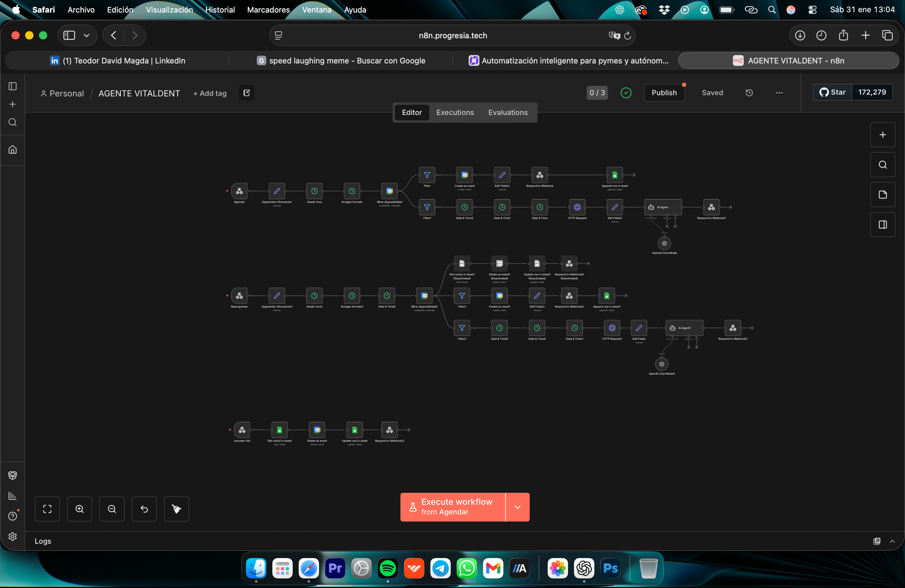Click the zoom in canvas button
Image resolution: width=905 pixels, height=588 pixels.
pyautogui.click(x=80, y=509)
